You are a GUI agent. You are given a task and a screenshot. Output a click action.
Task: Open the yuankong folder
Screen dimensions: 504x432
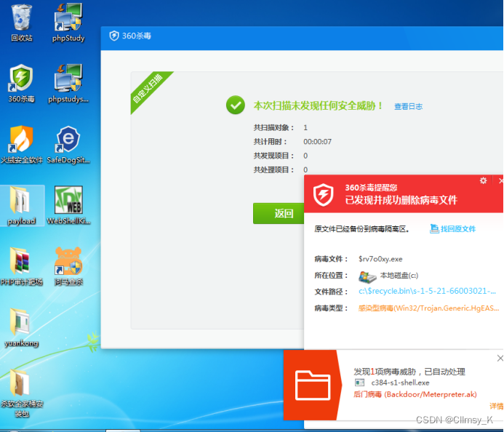point(21,328)
